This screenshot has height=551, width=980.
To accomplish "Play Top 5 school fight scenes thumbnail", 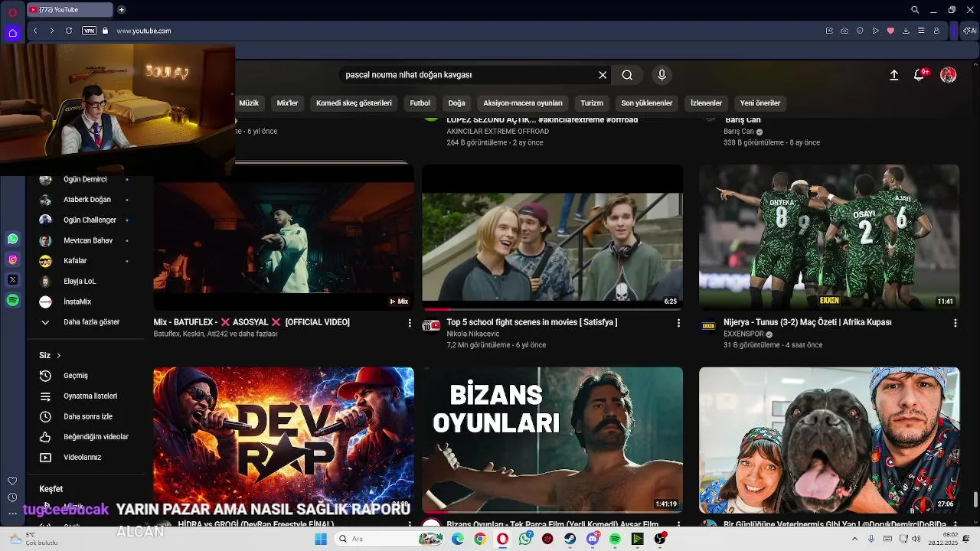I will pyautogui.click(x=552, y=237).
